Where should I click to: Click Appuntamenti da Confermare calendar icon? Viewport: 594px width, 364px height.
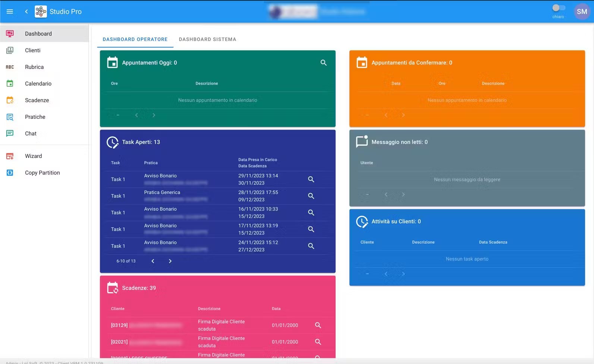(x=362, y=63)
